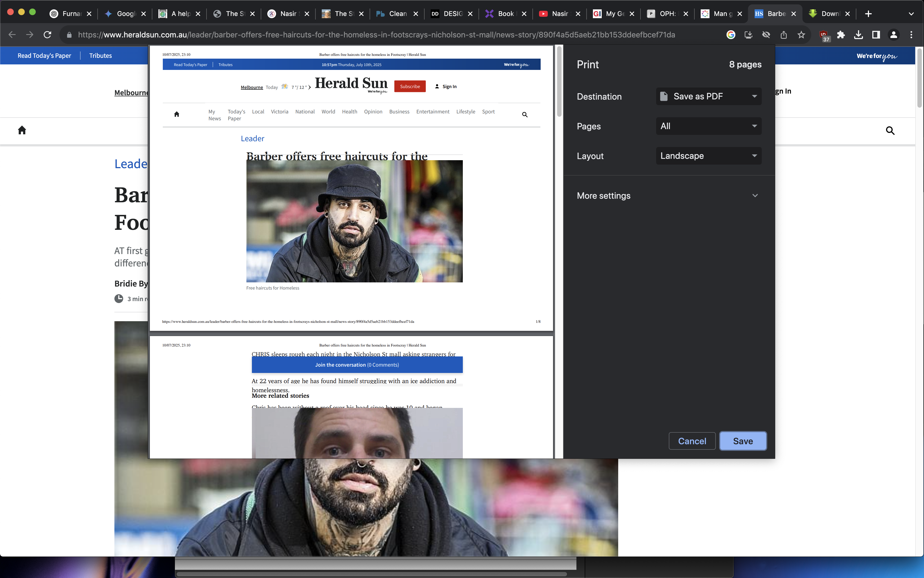
Task: Close the Downl tab
Action: coord(848,14)
